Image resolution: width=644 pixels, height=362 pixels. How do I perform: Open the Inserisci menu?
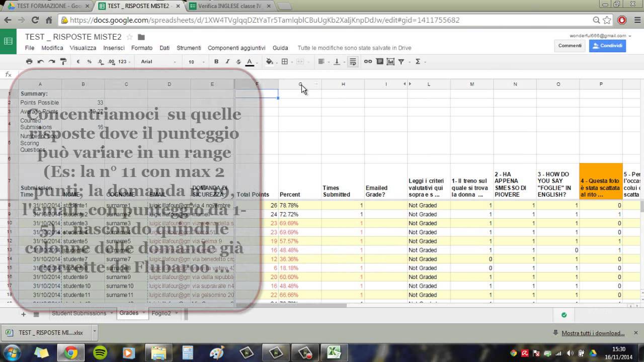pos(114,48)
